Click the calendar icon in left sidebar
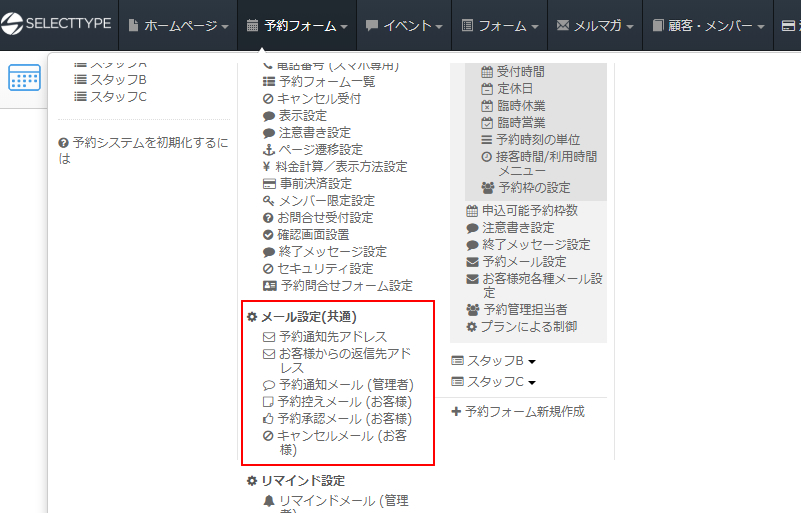801x513 pixels. 24,78
